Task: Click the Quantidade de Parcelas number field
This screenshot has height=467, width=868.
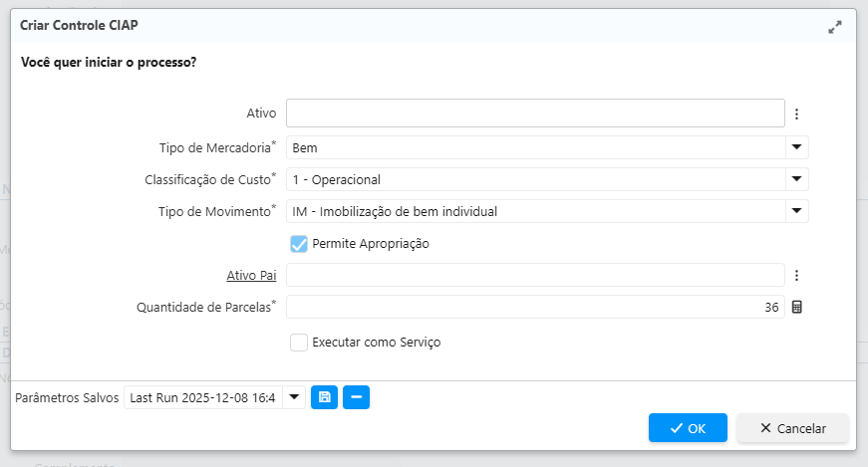Action: (535, 308)
